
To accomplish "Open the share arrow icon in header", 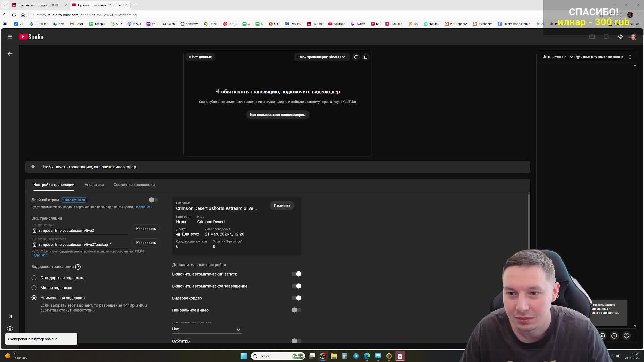I will tap(620, 37).
